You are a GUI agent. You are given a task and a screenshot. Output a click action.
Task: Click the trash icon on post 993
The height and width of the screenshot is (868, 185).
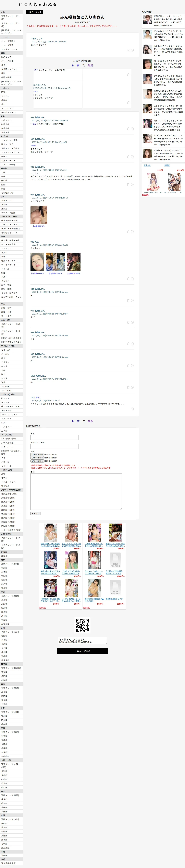click(128, 184)
